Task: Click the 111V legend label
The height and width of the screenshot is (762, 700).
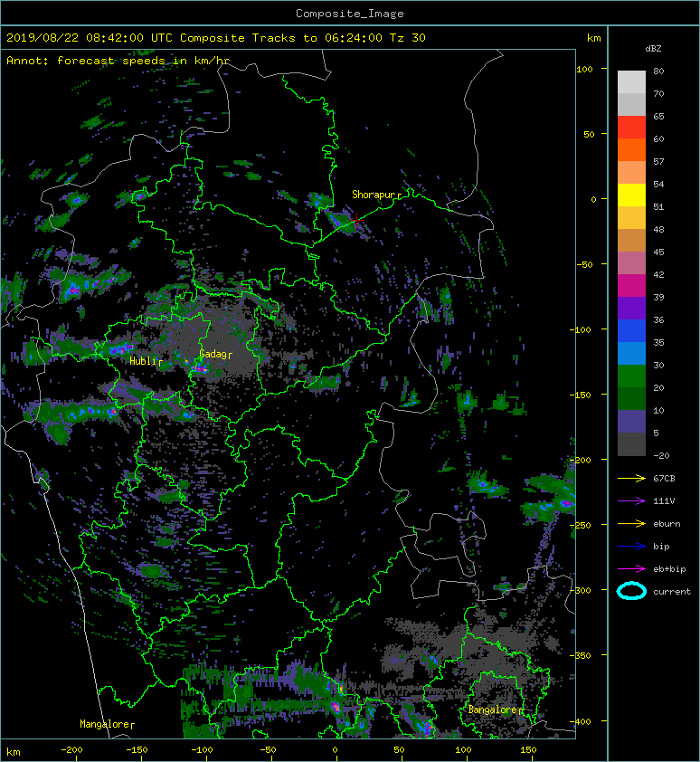Action: tap(664, 501)
